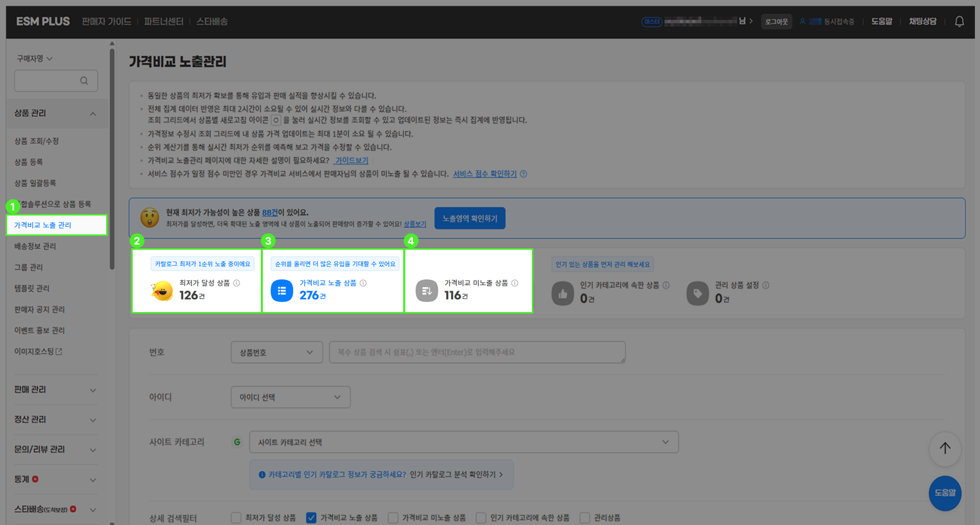
Task: Click the tag icon for managed products
Action: click(697, 294)
